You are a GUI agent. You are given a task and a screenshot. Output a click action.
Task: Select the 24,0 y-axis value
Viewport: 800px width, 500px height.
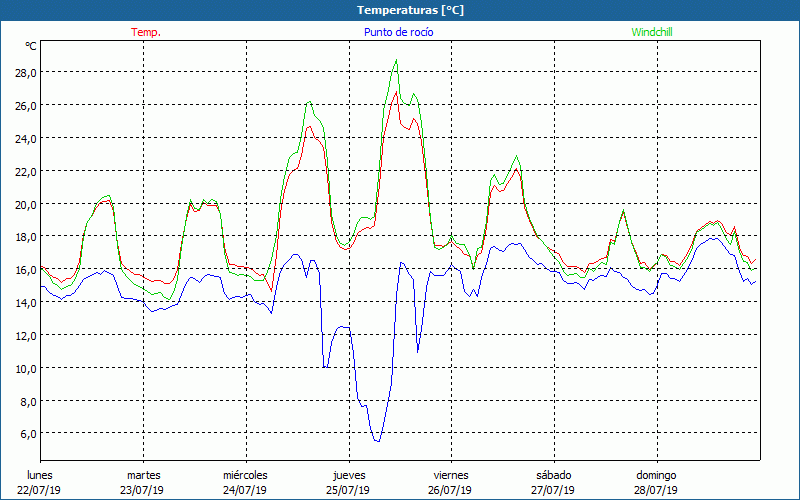(26, 138)
